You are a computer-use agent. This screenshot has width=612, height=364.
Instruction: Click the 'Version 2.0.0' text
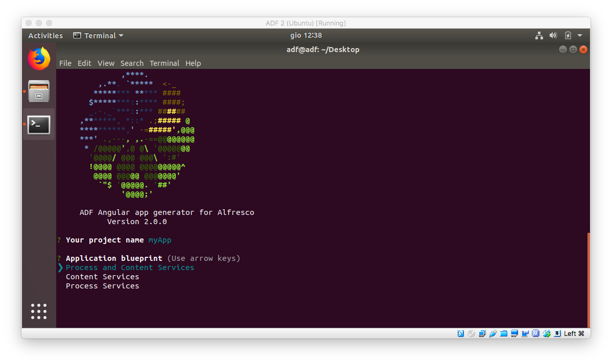[x=137, y=222]
